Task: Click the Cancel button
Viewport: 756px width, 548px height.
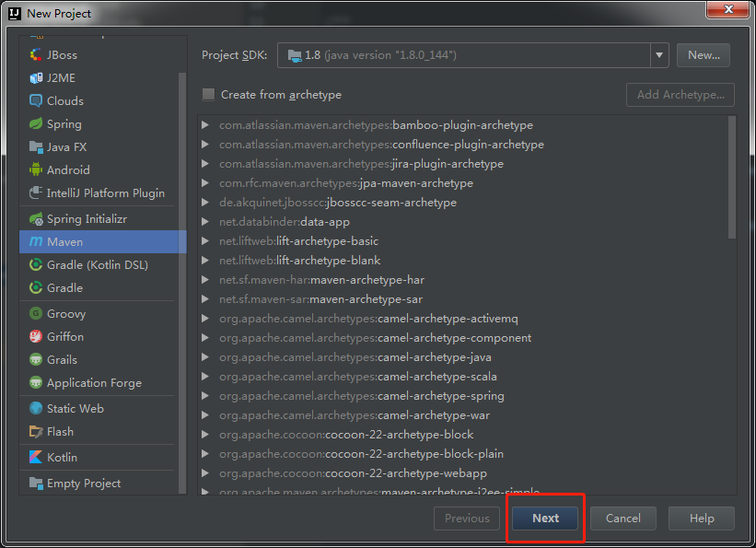Action: click(x=622, y=519)
